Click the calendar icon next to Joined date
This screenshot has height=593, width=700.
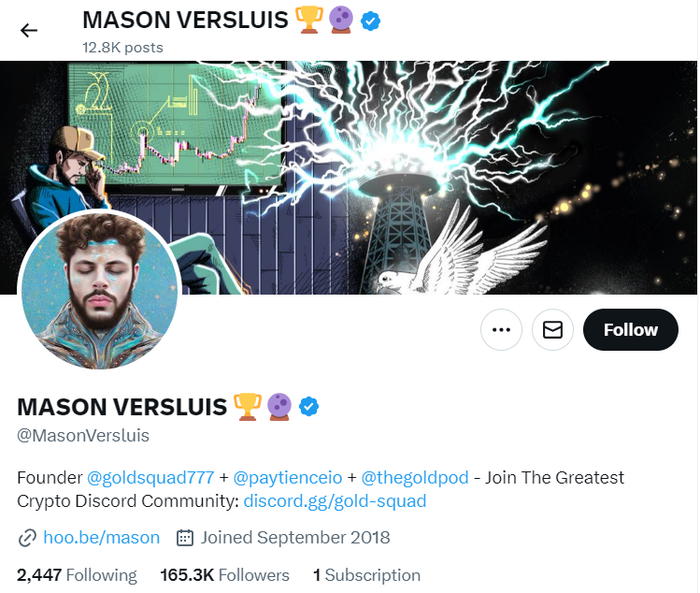tap(185, 538)
